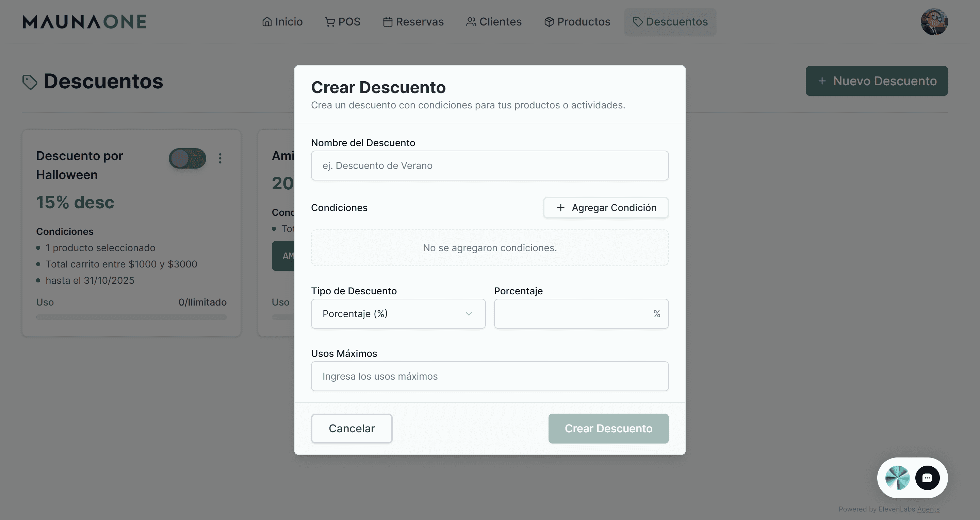980x520 pixels.
Task: Open the Tipo de Descuento dropdown
Action: [x=398, y=314]
